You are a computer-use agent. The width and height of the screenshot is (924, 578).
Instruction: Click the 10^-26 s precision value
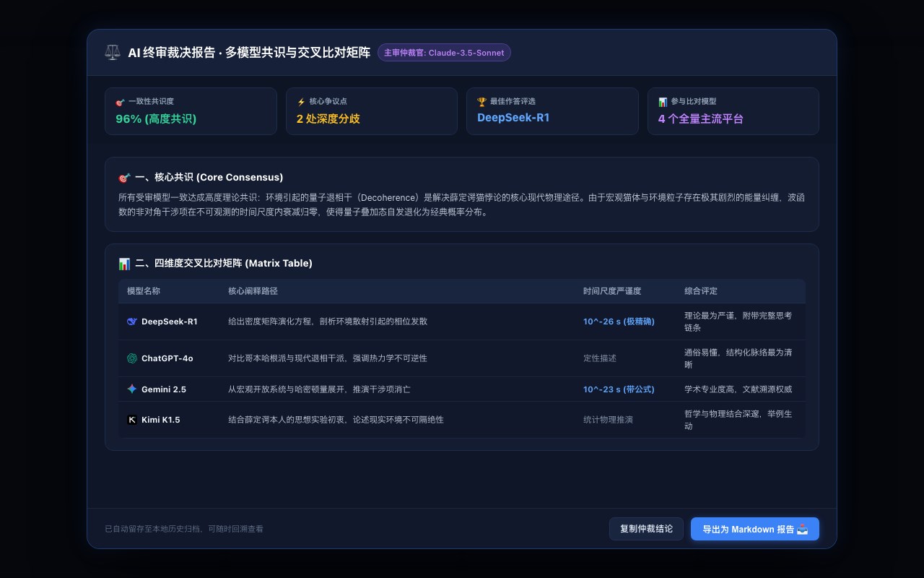619,322
